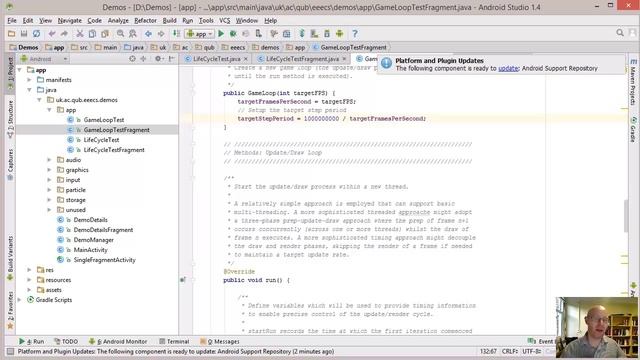Click the GameLoopTestFragment breadcrumb
640x360 pixels.
pyautogui.click(x=349, y=47)
